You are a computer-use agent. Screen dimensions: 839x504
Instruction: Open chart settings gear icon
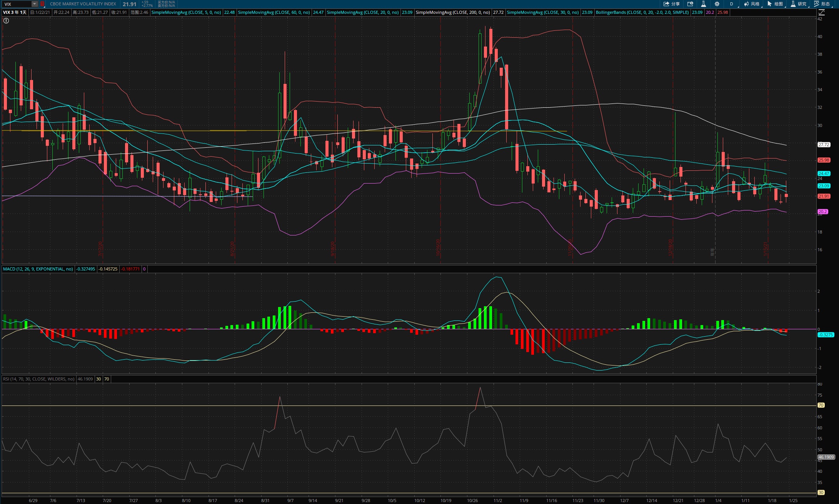[717, 4]
